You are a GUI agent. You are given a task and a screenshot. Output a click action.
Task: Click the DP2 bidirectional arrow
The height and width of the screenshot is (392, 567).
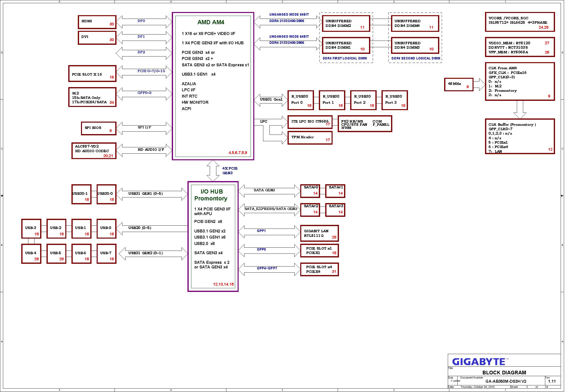tap(145, 53)
